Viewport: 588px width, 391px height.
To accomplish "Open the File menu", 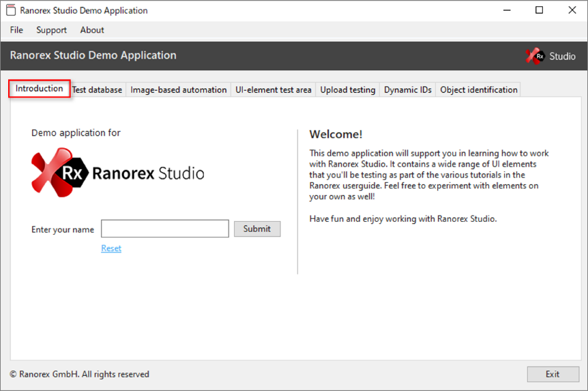I will click(16, 30).
